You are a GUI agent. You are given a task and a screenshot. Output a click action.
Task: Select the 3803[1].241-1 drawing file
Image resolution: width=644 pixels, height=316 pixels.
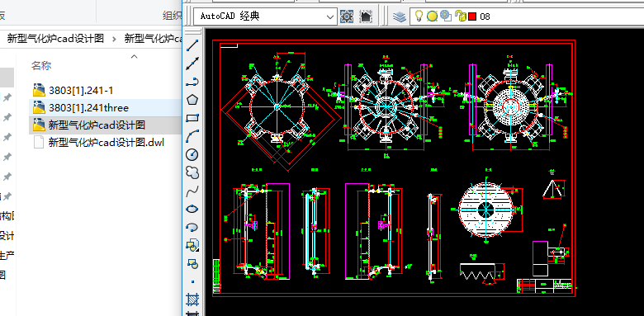coord(81,90)
